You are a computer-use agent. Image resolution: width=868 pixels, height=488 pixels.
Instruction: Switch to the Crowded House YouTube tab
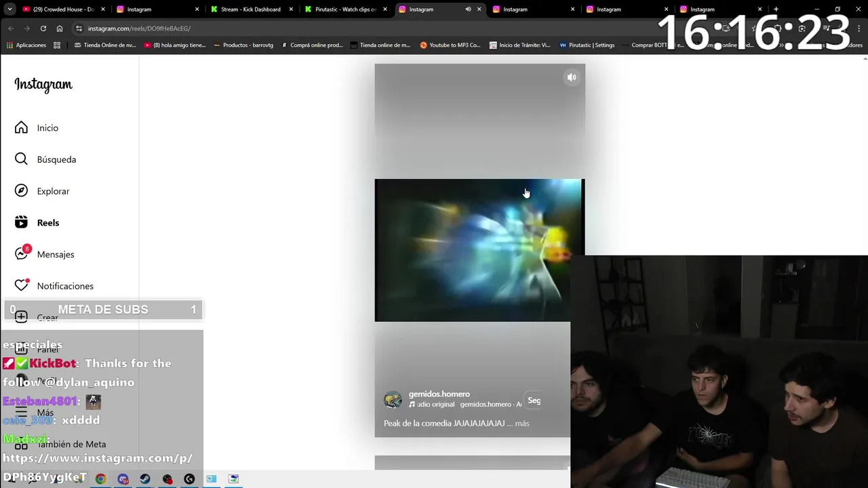pyautogui.click(x=62, y=9)
